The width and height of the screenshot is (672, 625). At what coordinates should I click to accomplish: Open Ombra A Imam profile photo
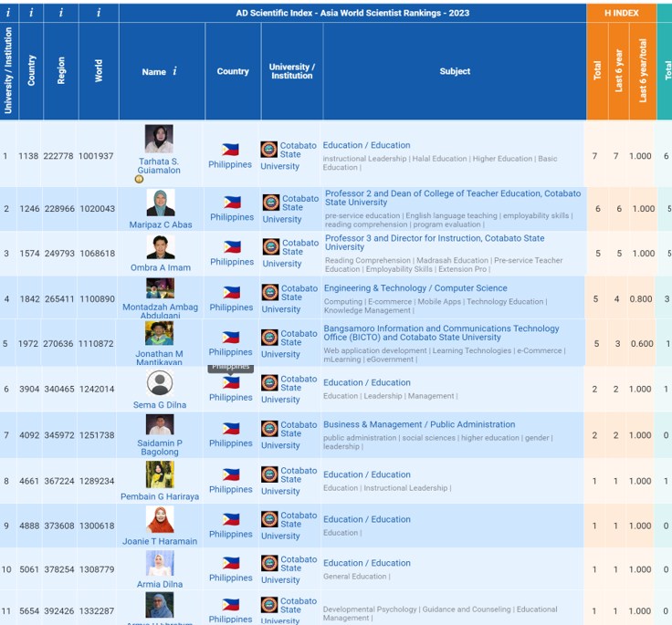pos(161,247)
